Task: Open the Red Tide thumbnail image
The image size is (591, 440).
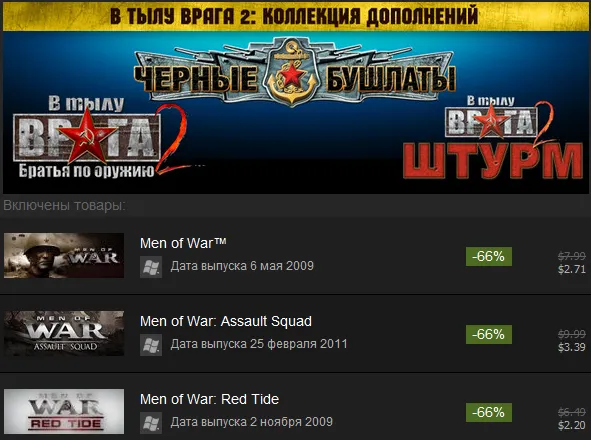Action: pyautogui.click(x=64, y=411)
